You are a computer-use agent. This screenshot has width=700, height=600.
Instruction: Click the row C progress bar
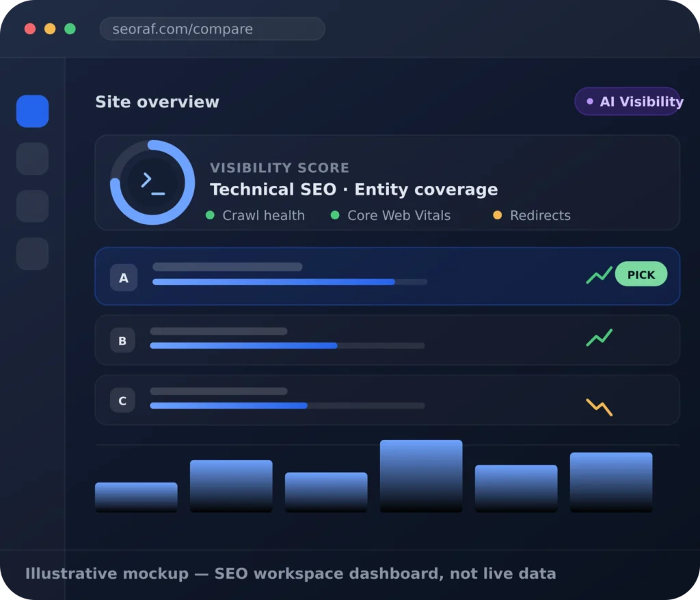click(287, 405)
